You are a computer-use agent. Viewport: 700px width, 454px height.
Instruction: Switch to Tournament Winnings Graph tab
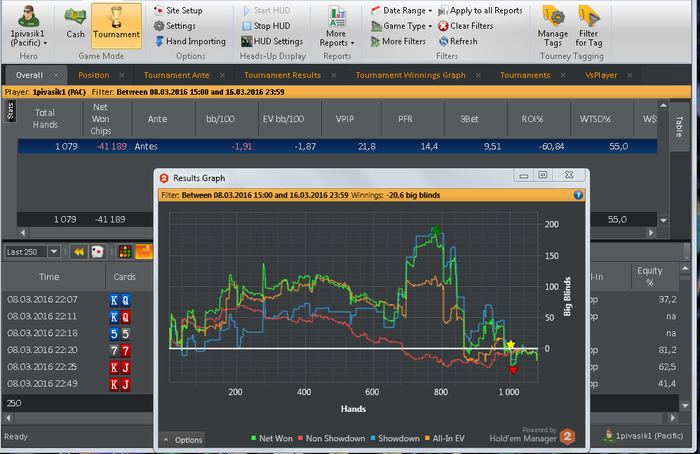[410, 75]
